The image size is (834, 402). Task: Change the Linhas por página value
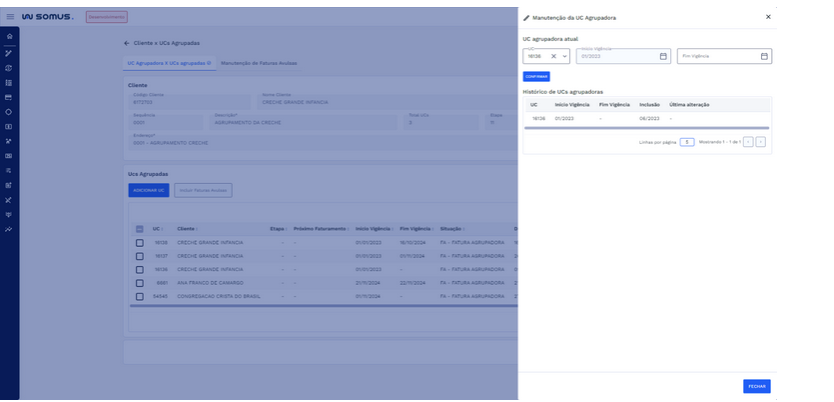(687, 142)
